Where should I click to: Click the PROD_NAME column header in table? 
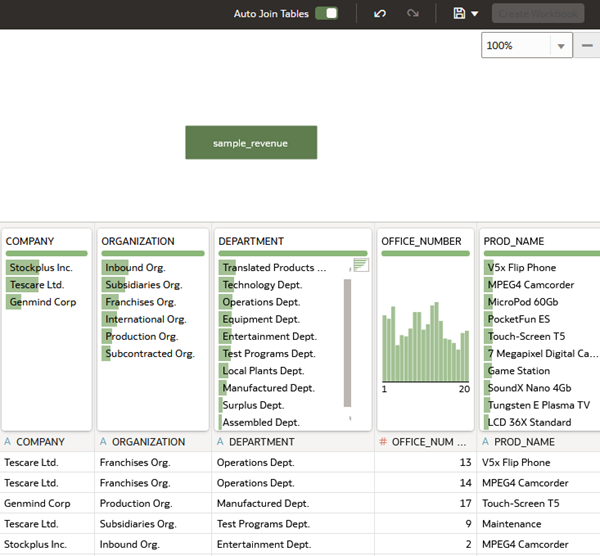click(x=524, y=442)
